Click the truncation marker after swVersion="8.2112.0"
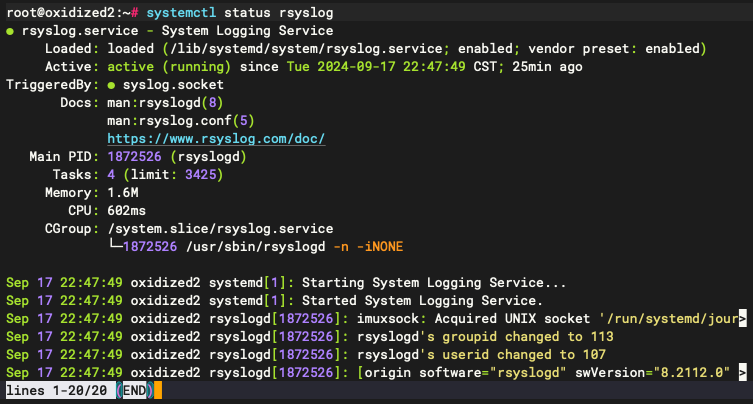This screenshot has width=753, height=404. 742,372
